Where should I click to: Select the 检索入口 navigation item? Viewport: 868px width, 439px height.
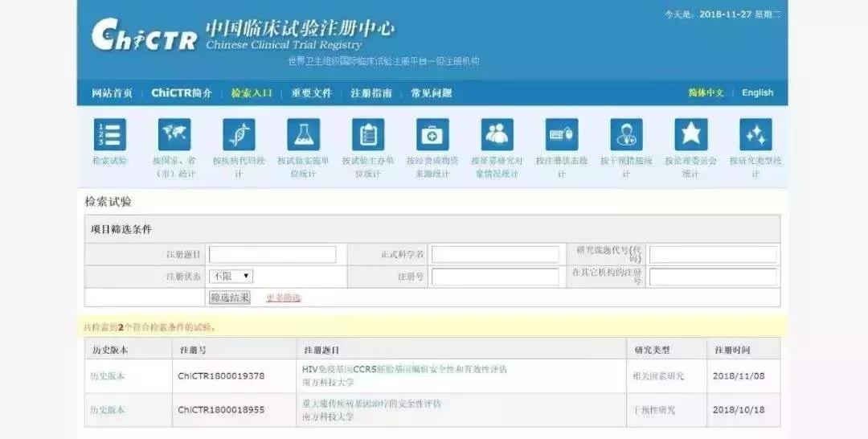tap(252, 93)
